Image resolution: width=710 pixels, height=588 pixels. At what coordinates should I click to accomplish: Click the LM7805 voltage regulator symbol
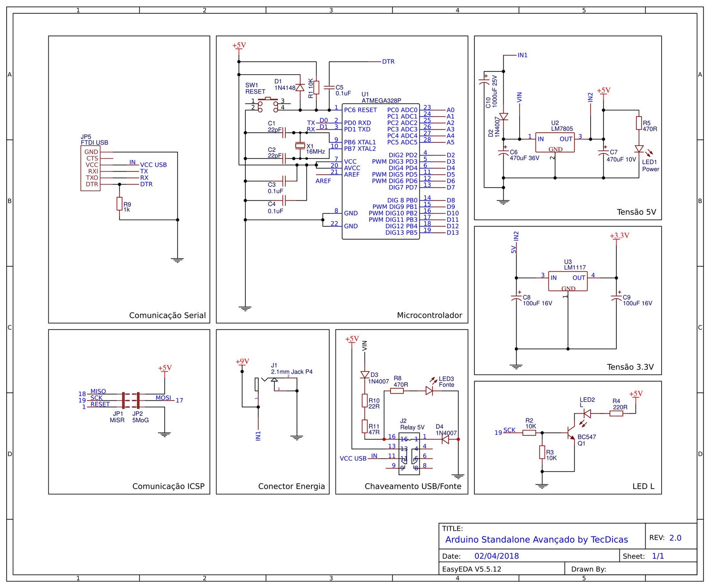point(555,142)
